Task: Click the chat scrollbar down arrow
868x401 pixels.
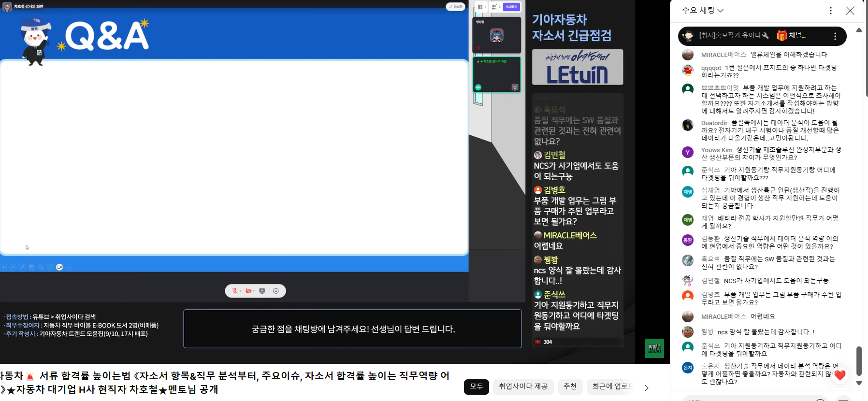Action: pos(859,383)
